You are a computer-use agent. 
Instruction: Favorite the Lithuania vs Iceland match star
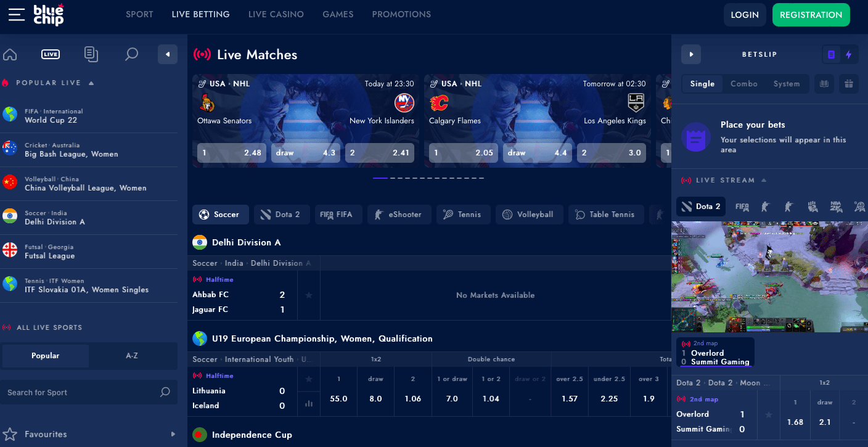[x=309, y=379]
